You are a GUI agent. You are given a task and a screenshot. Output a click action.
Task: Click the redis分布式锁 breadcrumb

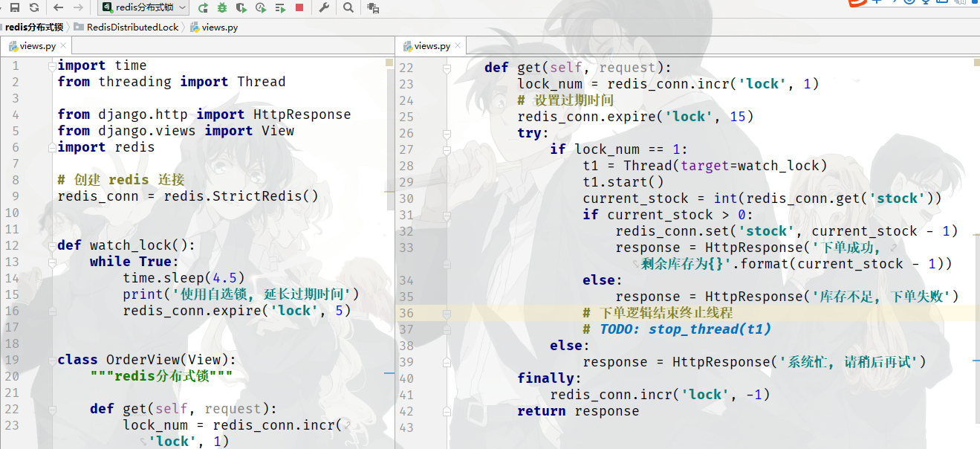[34, 27]
